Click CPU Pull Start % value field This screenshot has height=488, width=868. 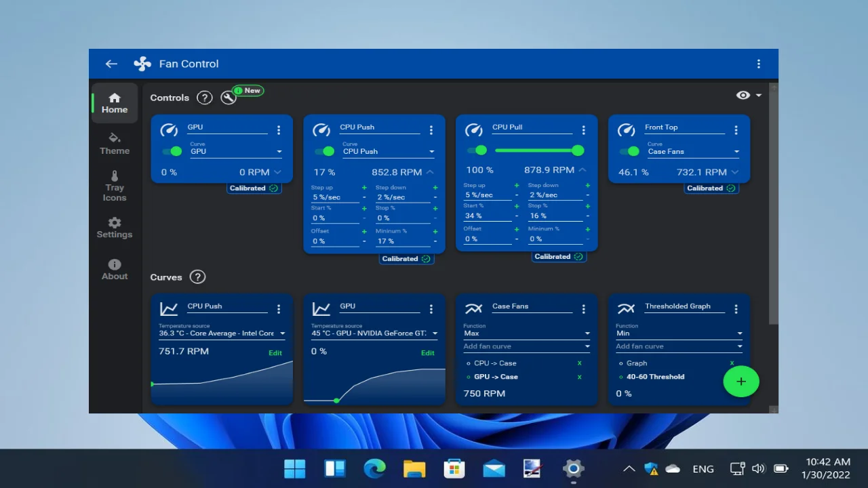(488, 216)
